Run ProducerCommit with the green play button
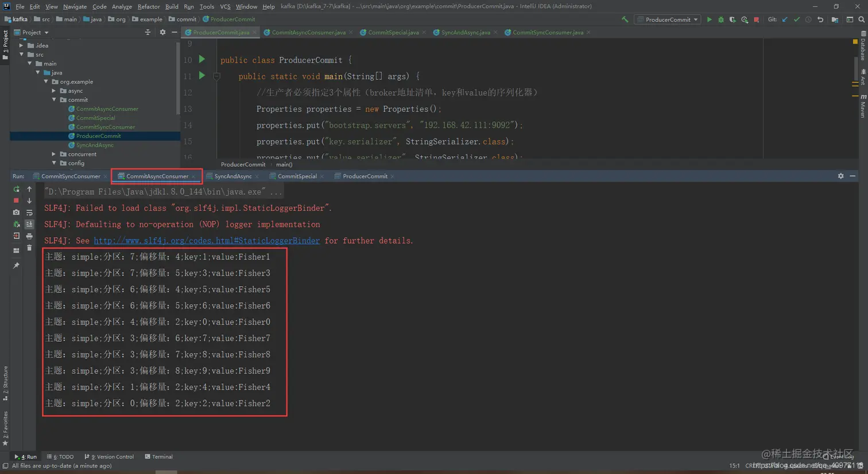This screenshot has width=868, height=474. [x=710, y=20]
